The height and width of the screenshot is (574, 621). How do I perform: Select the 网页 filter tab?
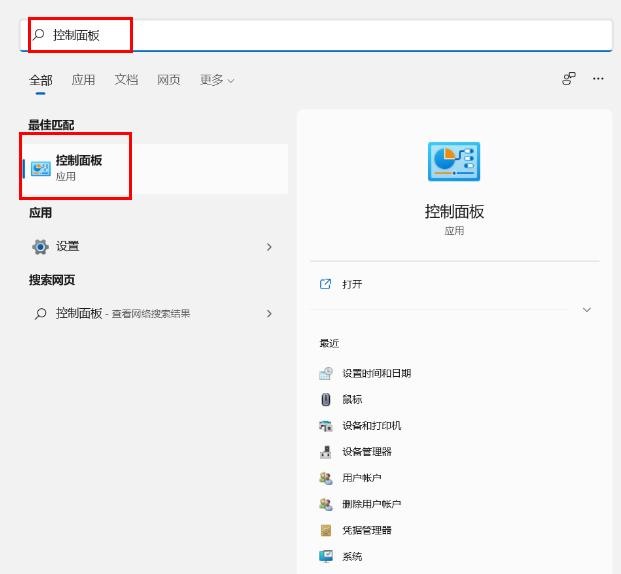pos(169,80)
